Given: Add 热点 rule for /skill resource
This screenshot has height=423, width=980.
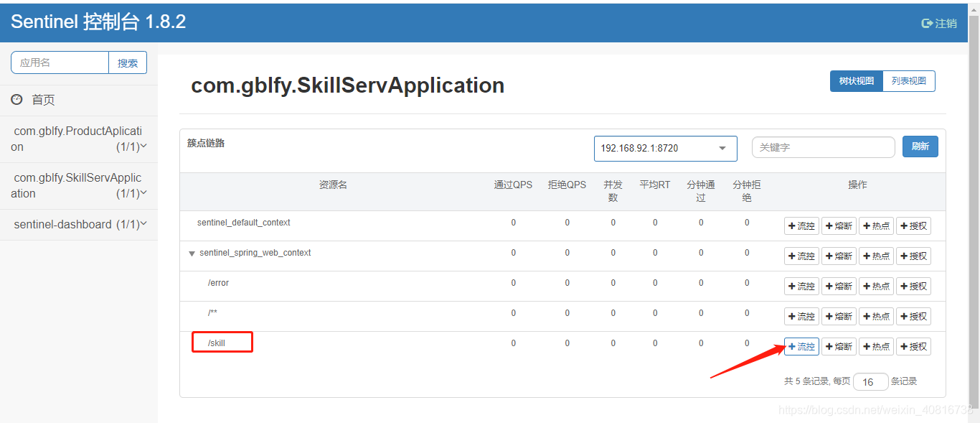Looking at the screenshot, I should pos(876,347).
